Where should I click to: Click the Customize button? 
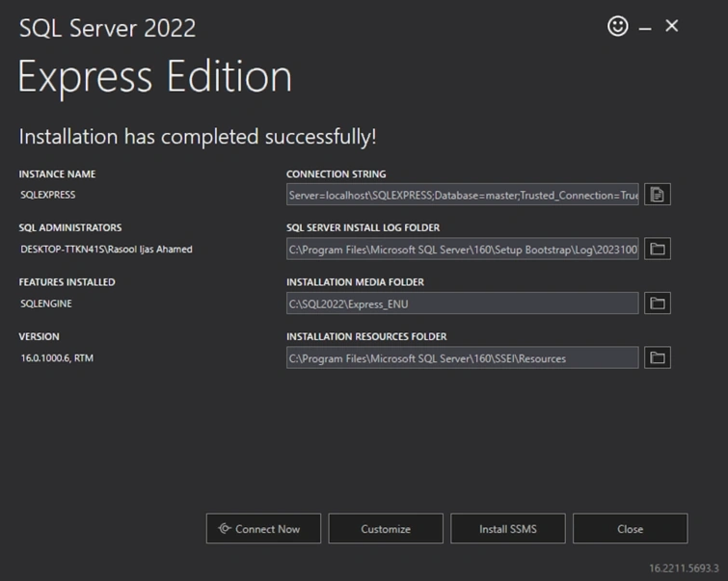point(386,529)
